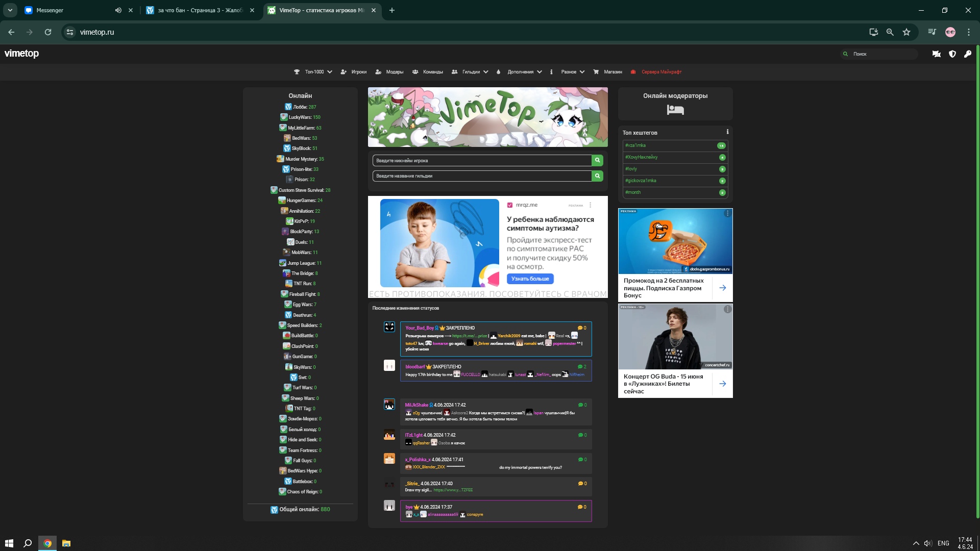Click the chat bubbles icon in header
This screenshot has height=551, width=980.
937,54
